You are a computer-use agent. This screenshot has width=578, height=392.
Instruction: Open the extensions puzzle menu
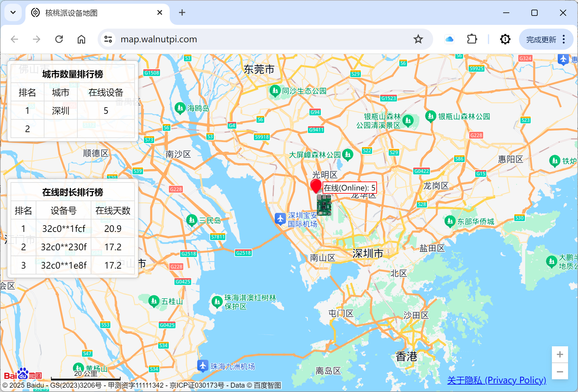pos(472,39)
